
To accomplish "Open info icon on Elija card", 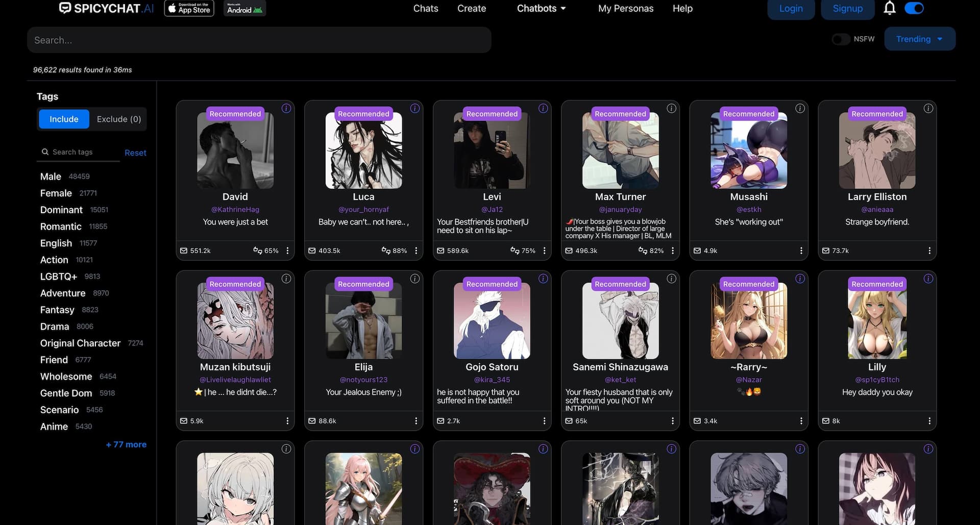I will [x=415, y=279].
